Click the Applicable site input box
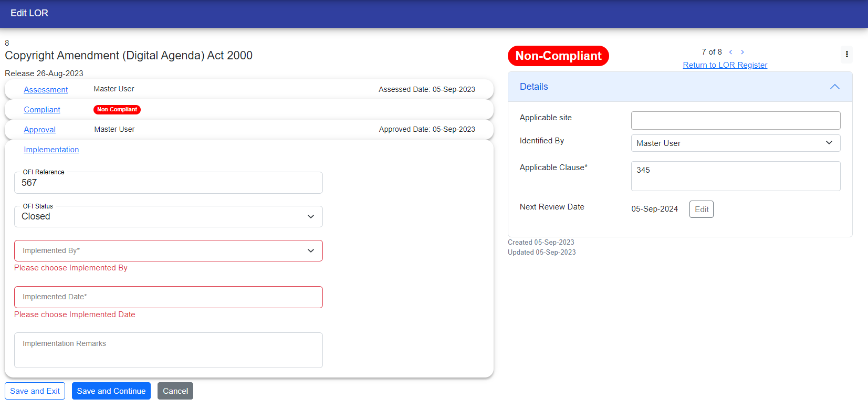This screenshot has width=868, height=409. [x=735, y=120]
